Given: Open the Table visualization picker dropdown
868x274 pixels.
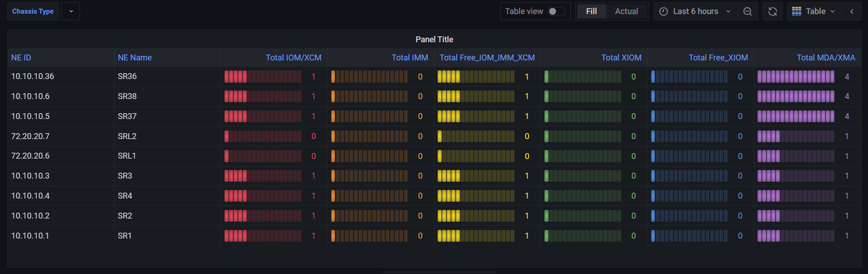Looking at the screenshot, I should pyautogui.click(x=814, y=11).
